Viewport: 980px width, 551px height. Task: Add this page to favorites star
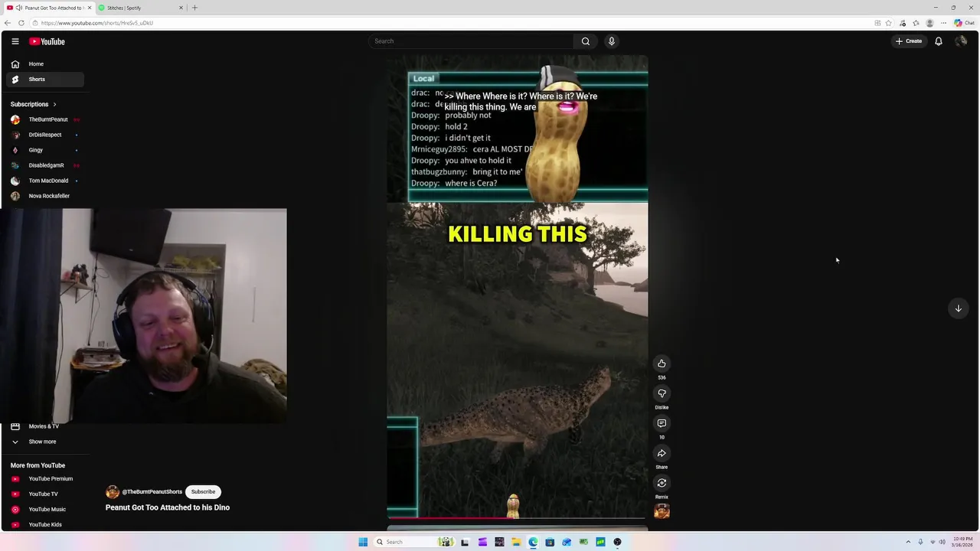[x=889, y=23]
